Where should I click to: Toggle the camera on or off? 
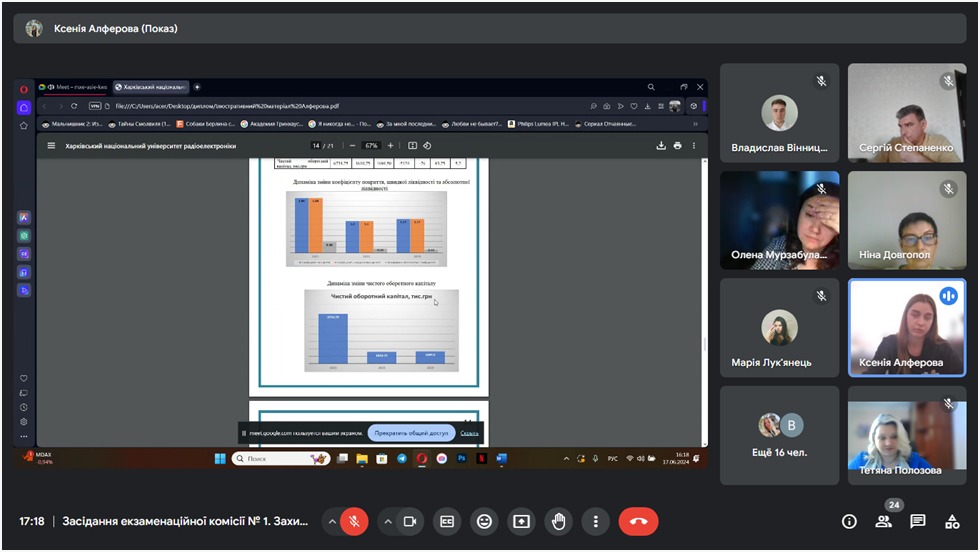(x=409, y=521)
